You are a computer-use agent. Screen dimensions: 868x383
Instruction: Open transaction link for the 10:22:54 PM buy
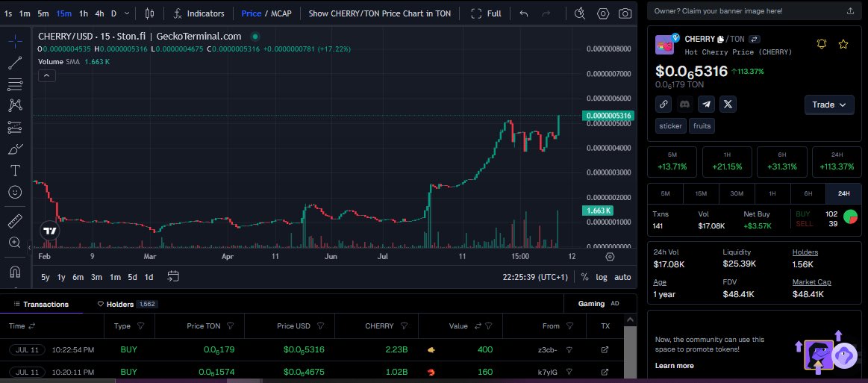(605, 350)
